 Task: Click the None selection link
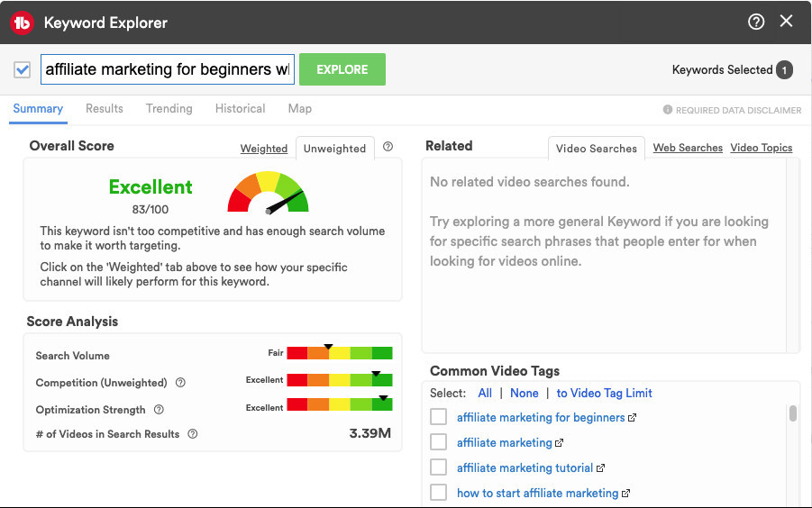pos(525,393)
